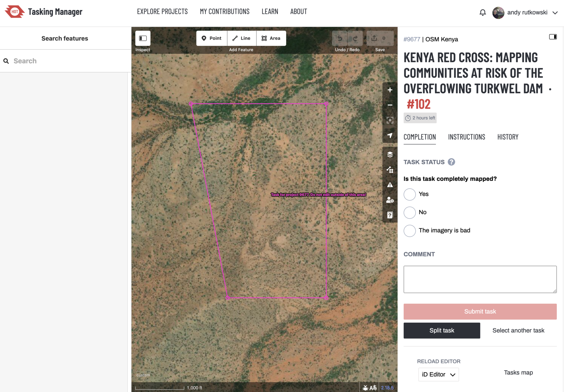Screen dimensions: 564x392
Task: Open the History tab
Action: (508, 137)
